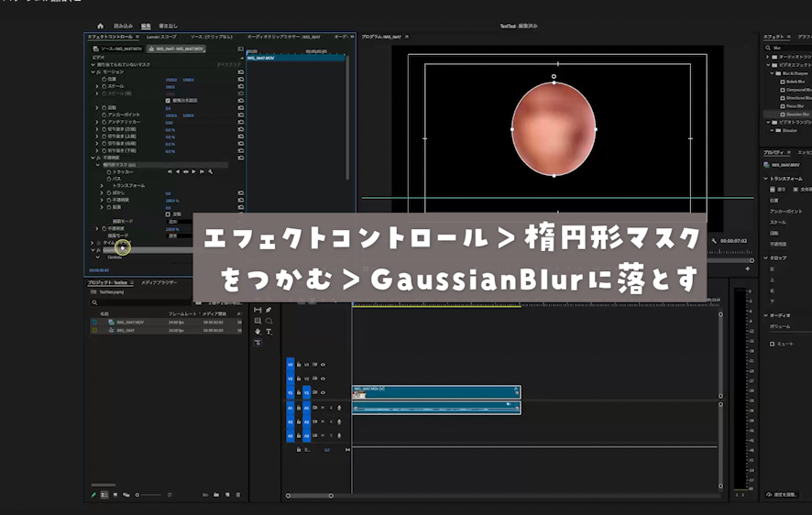The width and height of the screenshot is (812, 515).
Task: Toggle the uniform scale checkbox under スケール
Action: [x=167, y=100]
